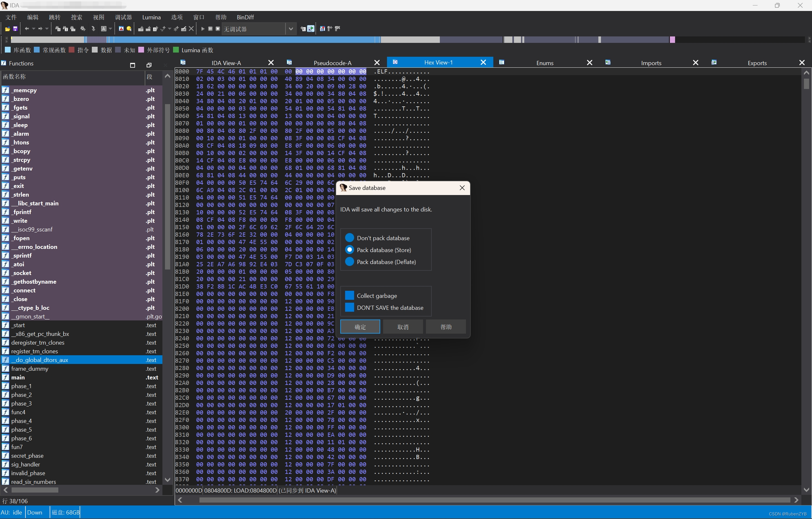Viewport: 812px width, 519px height.
Task: Click the purple save database icon
Action: tap(15, 29)
